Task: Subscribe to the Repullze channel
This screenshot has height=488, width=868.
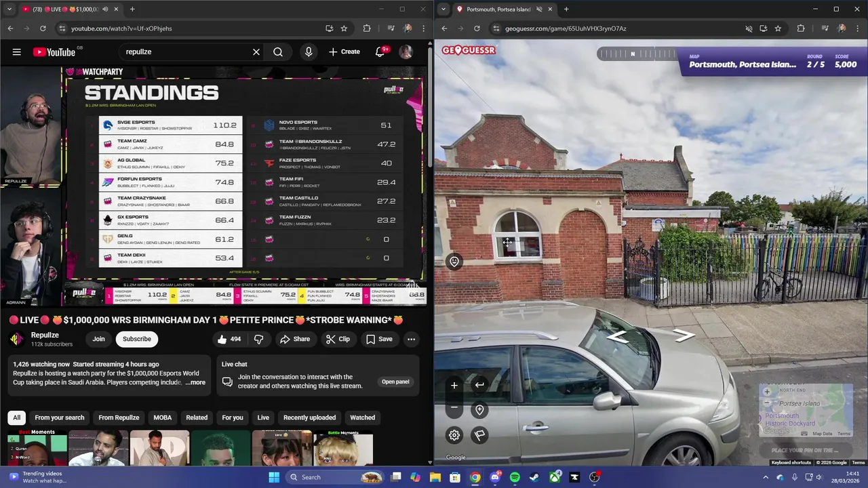Action: click(x=137, y=339)
